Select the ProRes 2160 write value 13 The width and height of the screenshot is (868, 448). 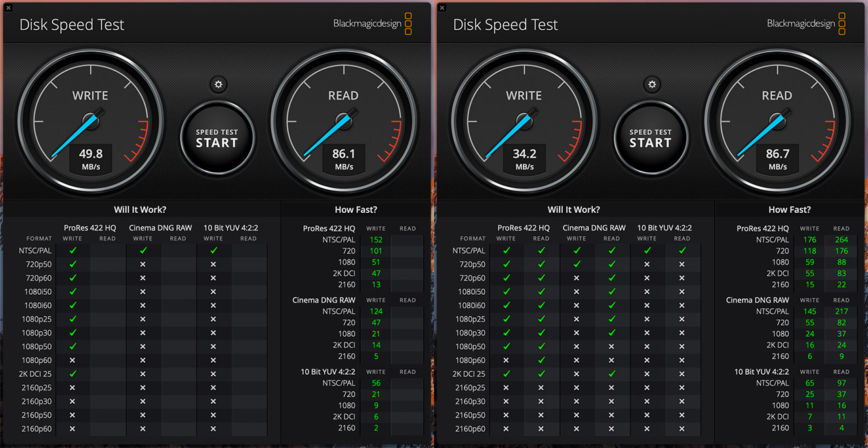376,285
